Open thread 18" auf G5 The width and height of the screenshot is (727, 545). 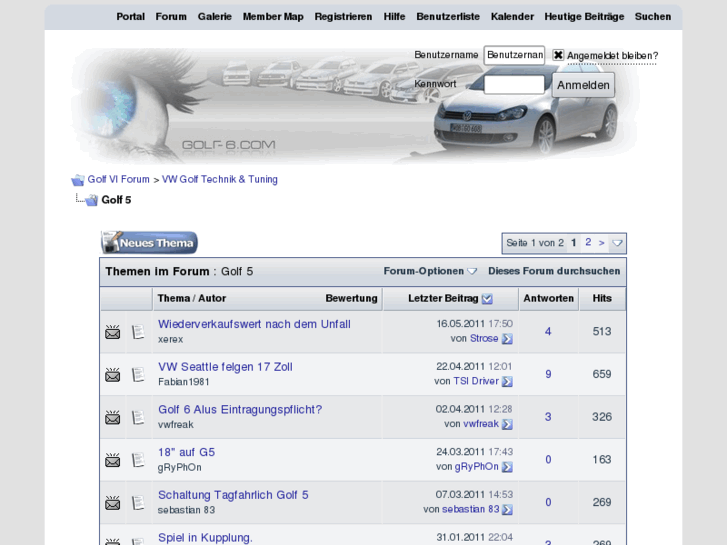[186, 452]
